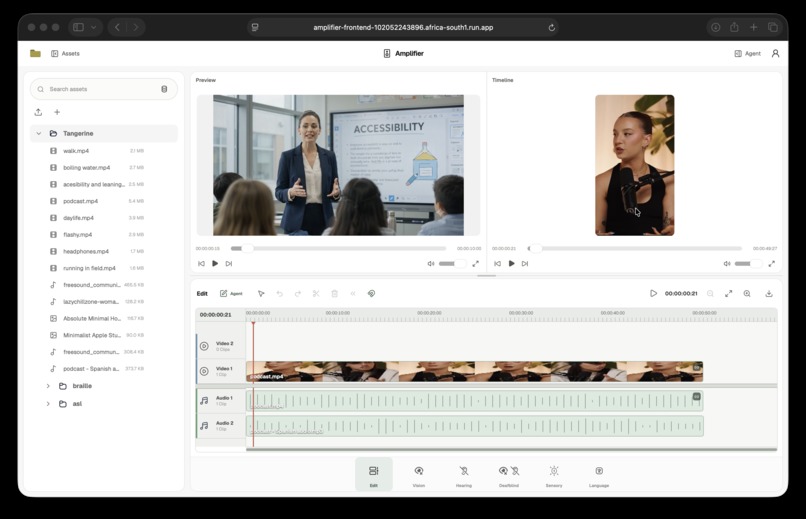Toggle the Agent panel in header
The width and height of the screenshot is (806, 519).
point(747,53)
